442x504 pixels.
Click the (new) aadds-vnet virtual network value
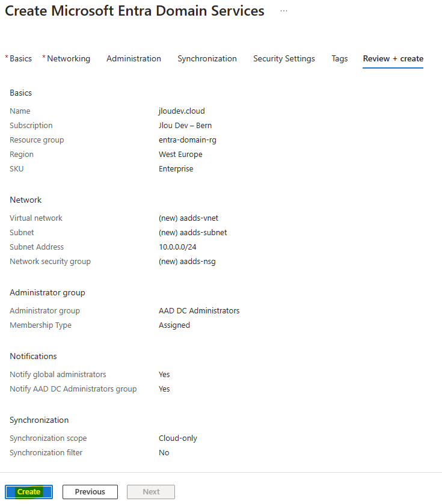point(188,218)
